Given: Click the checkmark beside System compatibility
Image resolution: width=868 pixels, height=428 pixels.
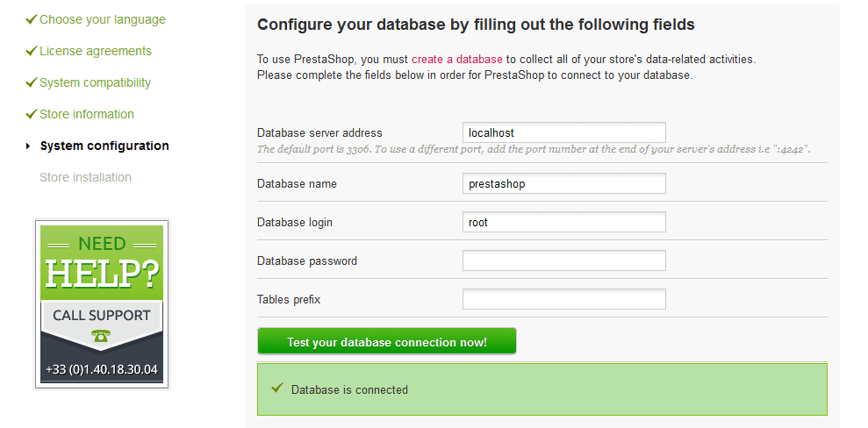Looking at the screenshot, I should pyautogui.click(x=32, y=82).
